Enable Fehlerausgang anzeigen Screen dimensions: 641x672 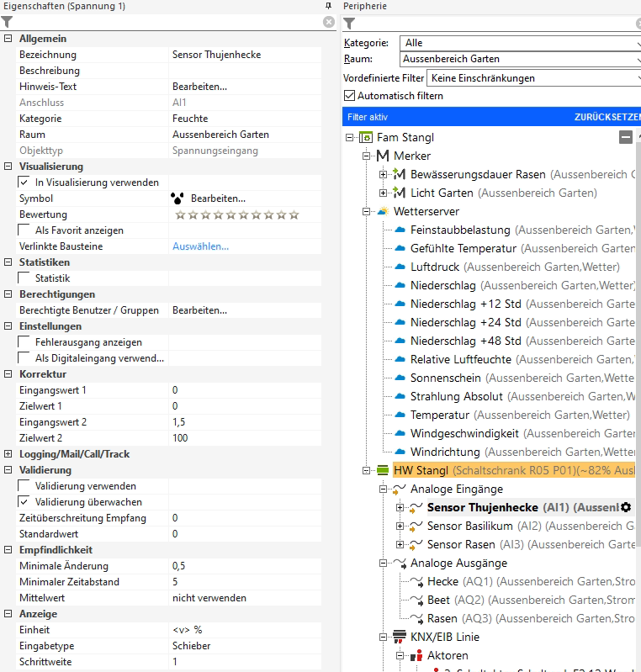coord(24,342)
